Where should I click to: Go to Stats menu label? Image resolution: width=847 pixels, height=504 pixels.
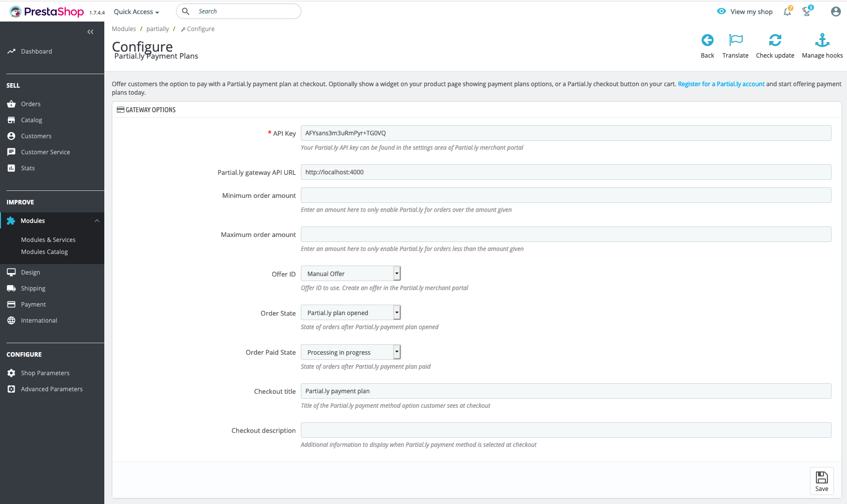28,168
